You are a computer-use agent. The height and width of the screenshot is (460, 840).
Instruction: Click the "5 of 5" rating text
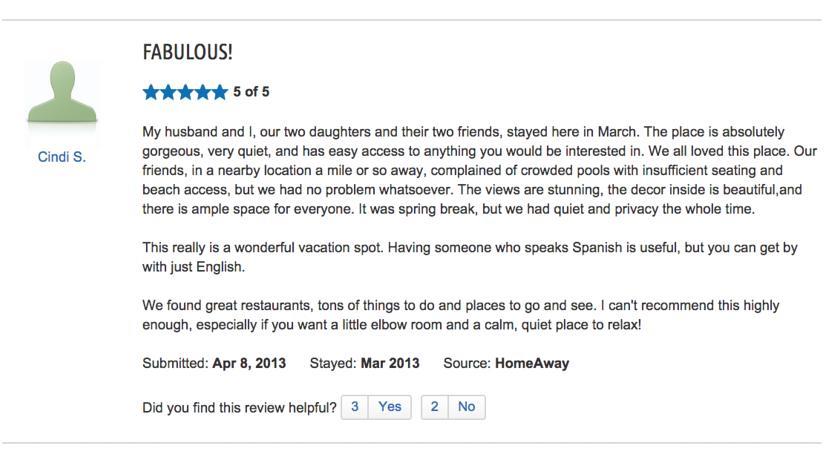point(251,92)
